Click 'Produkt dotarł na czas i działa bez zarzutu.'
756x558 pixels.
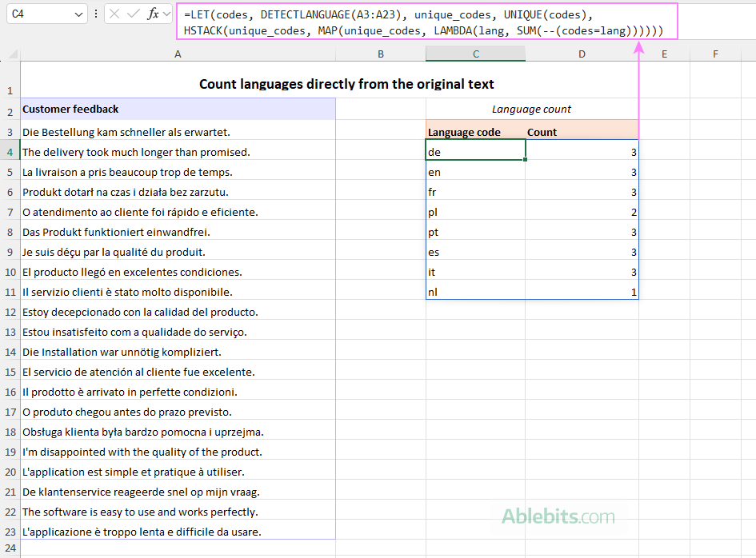point(126,193)
